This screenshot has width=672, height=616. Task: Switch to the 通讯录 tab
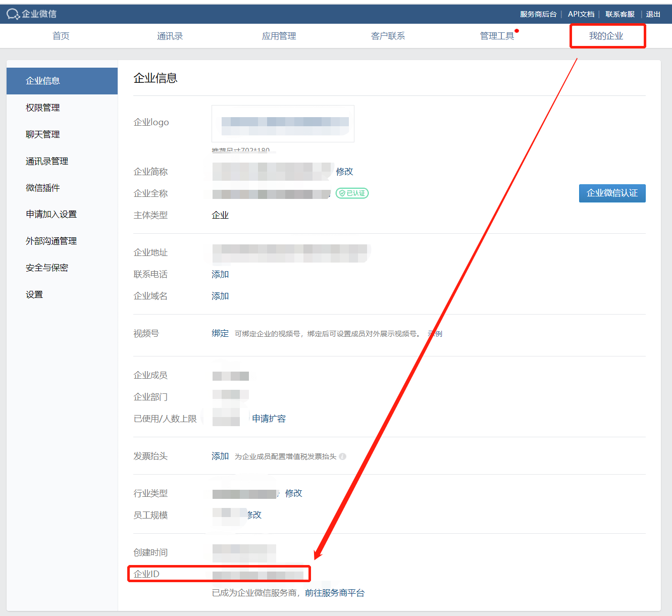[x=170, y=36]
